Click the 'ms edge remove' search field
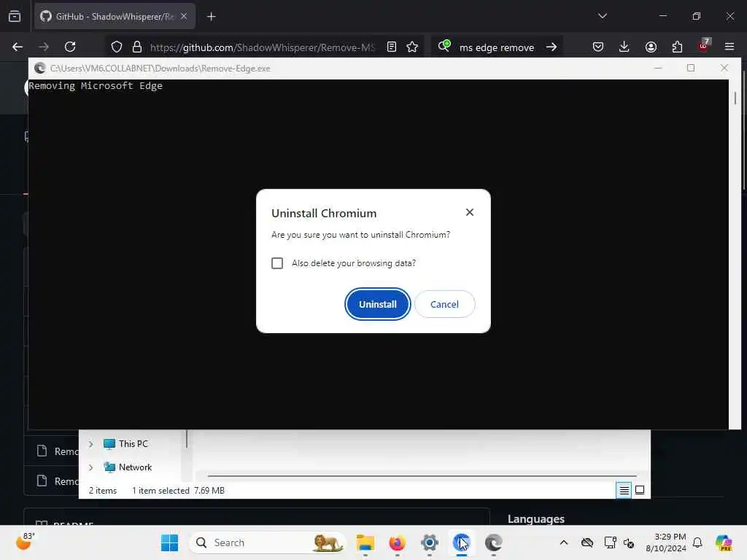 coord(496,47)
